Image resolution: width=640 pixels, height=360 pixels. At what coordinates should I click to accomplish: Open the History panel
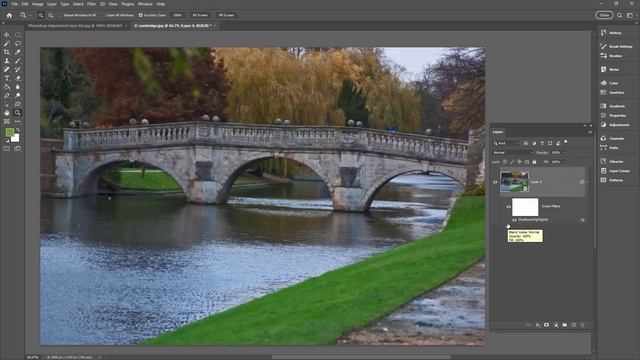pyautogui.click(x=611, y=33)
